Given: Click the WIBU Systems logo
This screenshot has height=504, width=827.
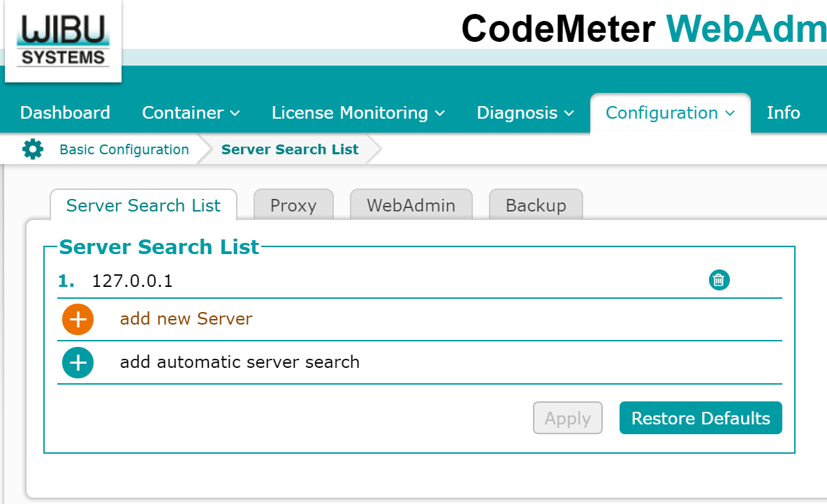Looking at the screenshot, I should pos(64,40).
